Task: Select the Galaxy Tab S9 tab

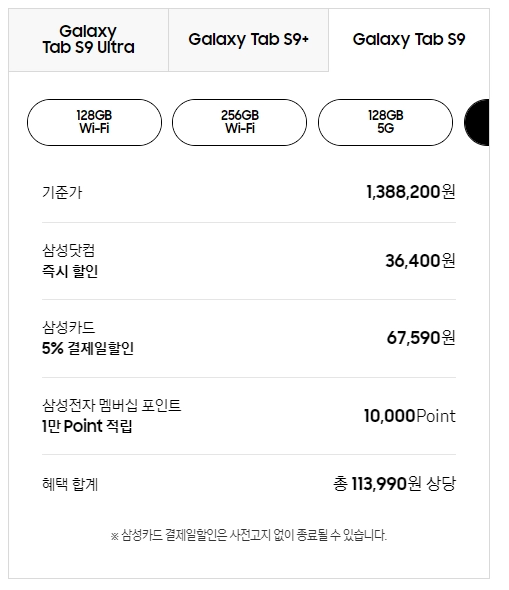Action: click(x=409, y=40)
